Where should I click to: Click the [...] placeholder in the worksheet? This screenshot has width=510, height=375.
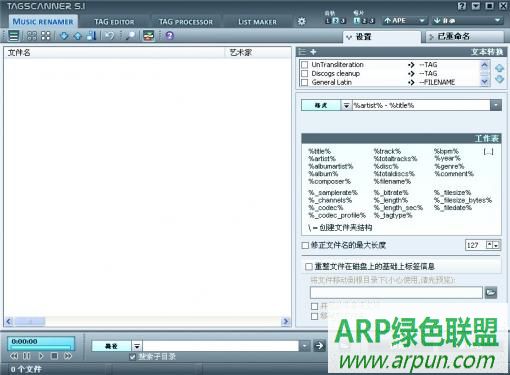tap(488, 152)
